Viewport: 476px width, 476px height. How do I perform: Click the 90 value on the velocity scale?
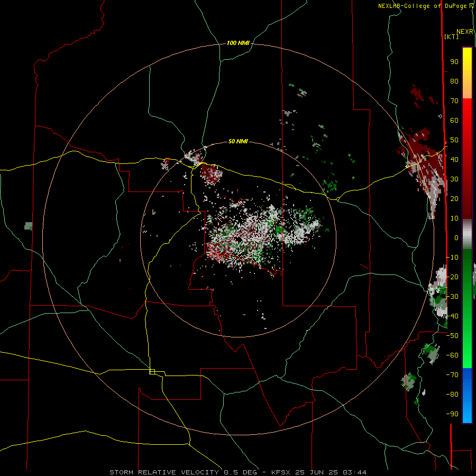tap(454, 62)
